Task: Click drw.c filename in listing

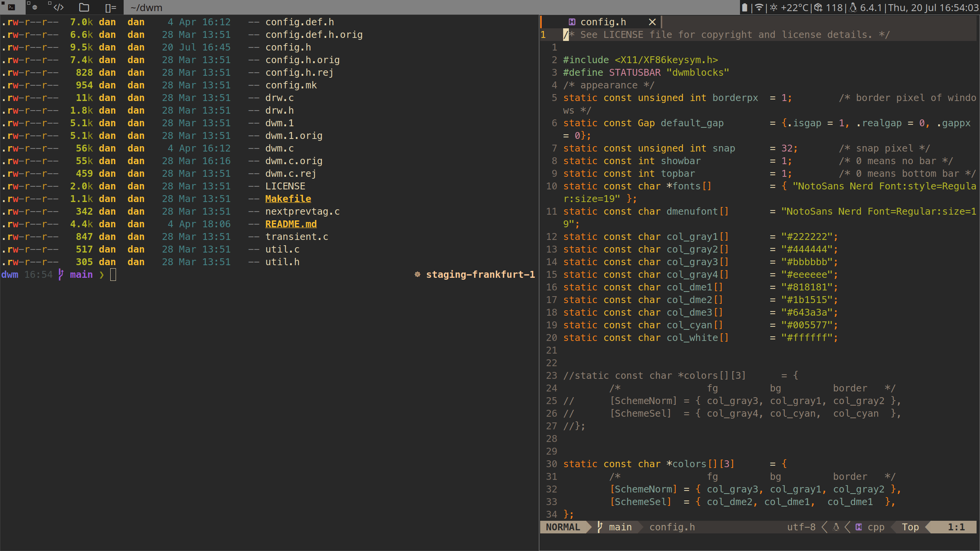Action: pos(279,98)
